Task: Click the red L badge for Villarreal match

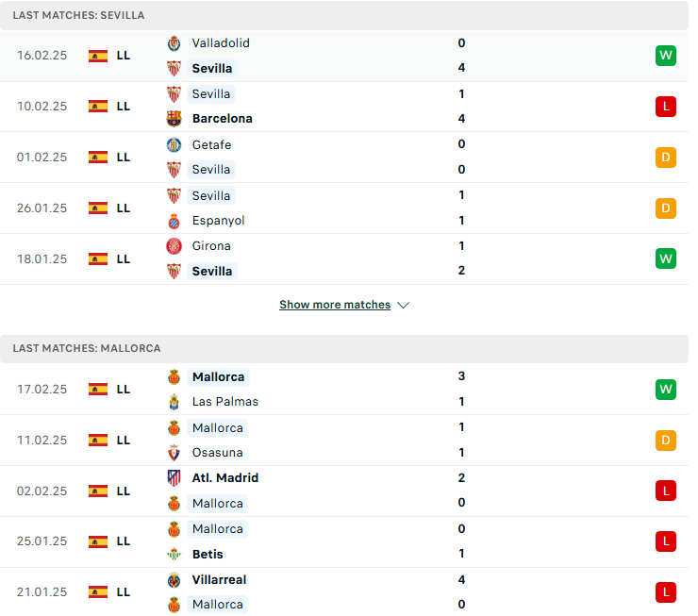Action: 666,592
